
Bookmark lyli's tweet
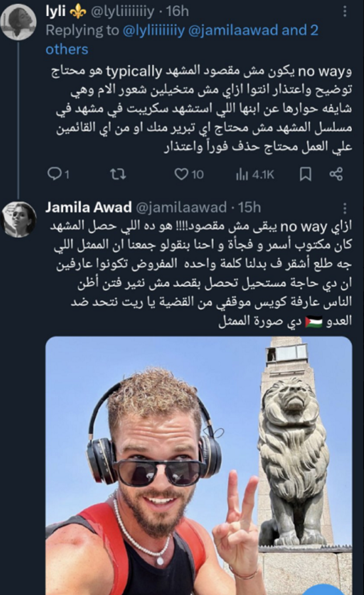coord(306,174)
